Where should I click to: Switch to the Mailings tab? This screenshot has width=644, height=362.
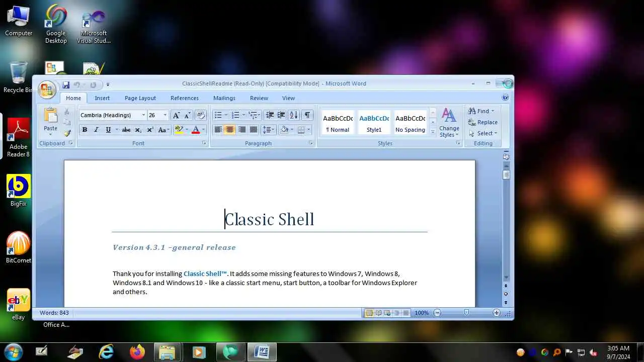coord(224,98)
